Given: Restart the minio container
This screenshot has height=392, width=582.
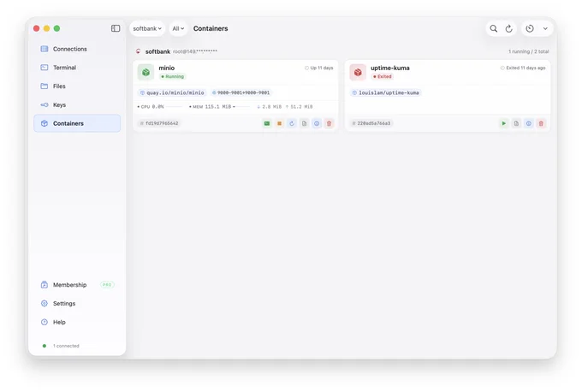Looking at the screenshot, I should pyautogui.click(x=292, y=123).
